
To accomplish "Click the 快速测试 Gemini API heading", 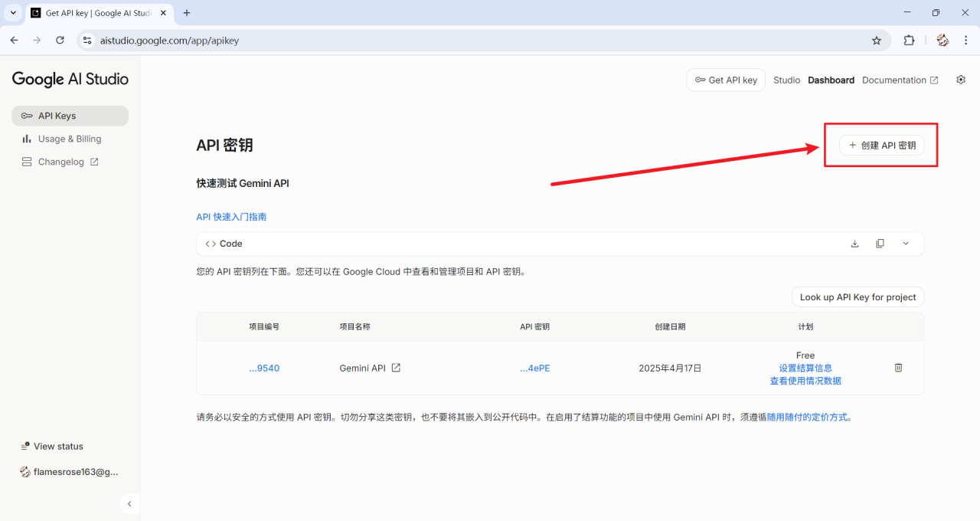I will pos(243,183).
